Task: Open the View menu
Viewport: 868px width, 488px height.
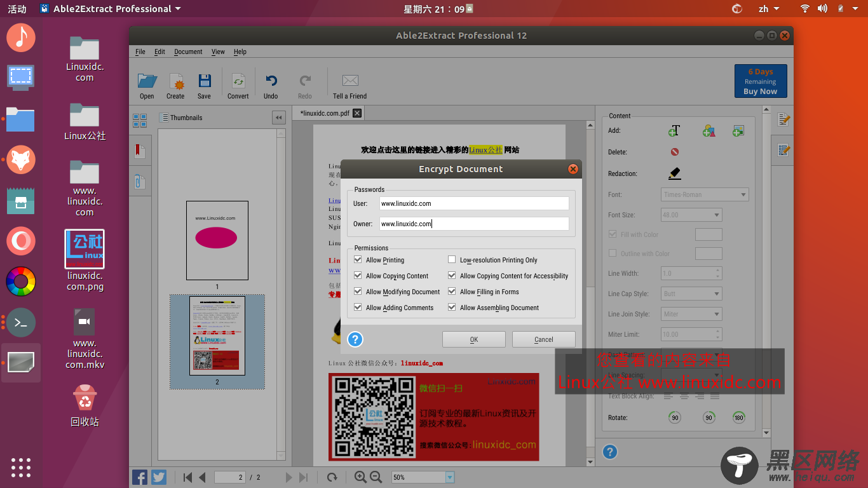Action: 218,52
